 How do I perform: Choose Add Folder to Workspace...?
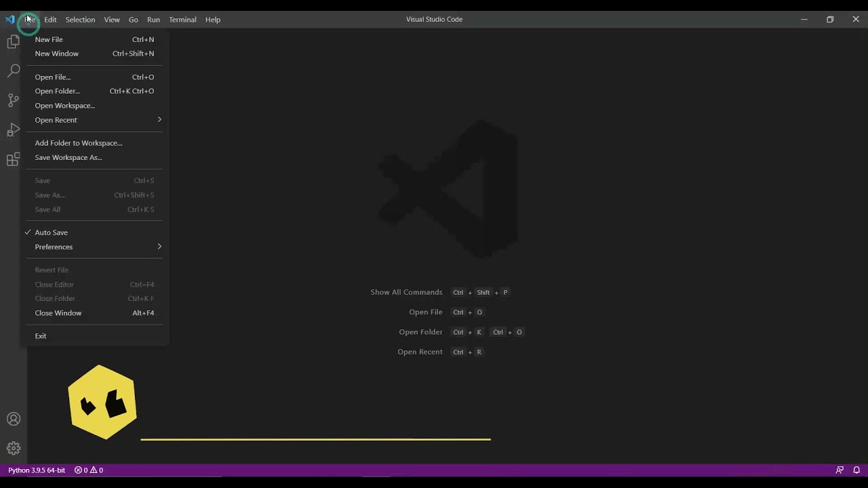[94, 143]
